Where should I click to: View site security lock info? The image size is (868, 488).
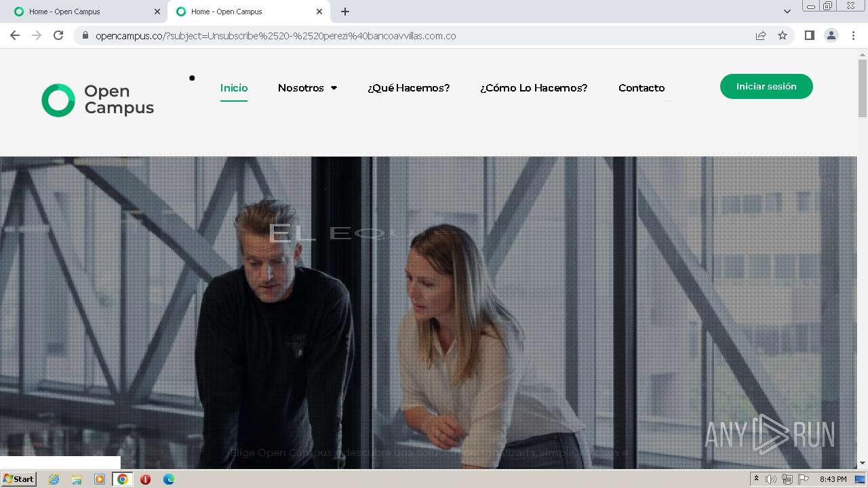(85, 35)
